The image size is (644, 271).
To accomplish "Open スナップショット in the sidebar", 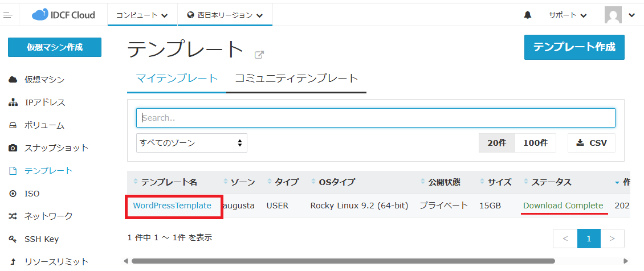I will point(56,148).
